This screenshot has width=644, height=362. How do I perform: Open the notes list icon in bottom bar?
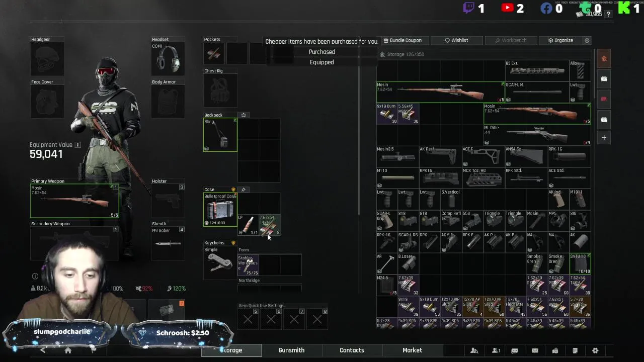[x=575, y=350]
